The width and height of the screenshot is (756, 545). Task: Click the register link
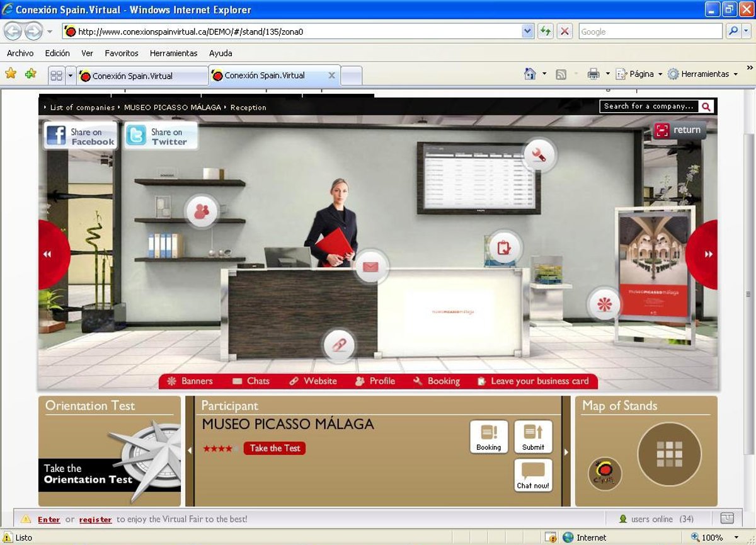tap(95, 520)
